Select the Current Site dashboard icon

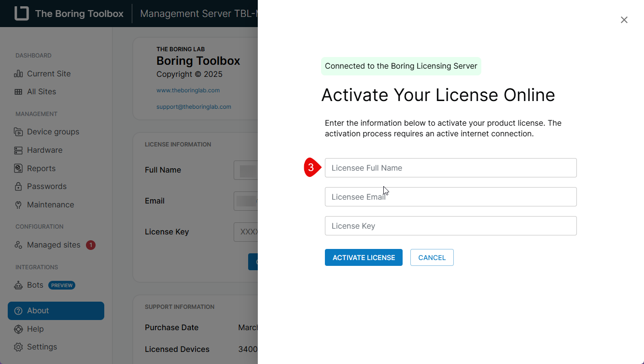click(17, 73)
